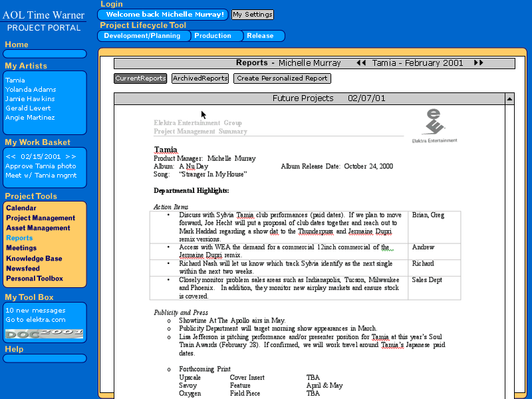The height and width of the screenshot is (399, 532).
Task: Click the DOC 2001 logo in My Tool Box
Action: point(45,333)
